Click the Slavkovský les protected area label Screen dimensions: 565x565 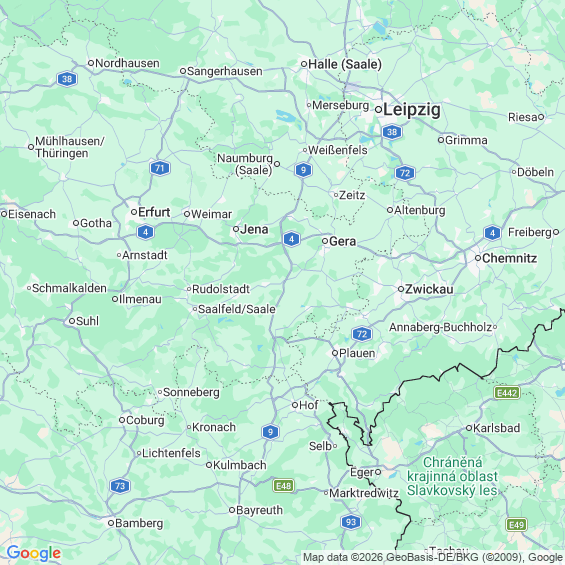pos(452,476)
